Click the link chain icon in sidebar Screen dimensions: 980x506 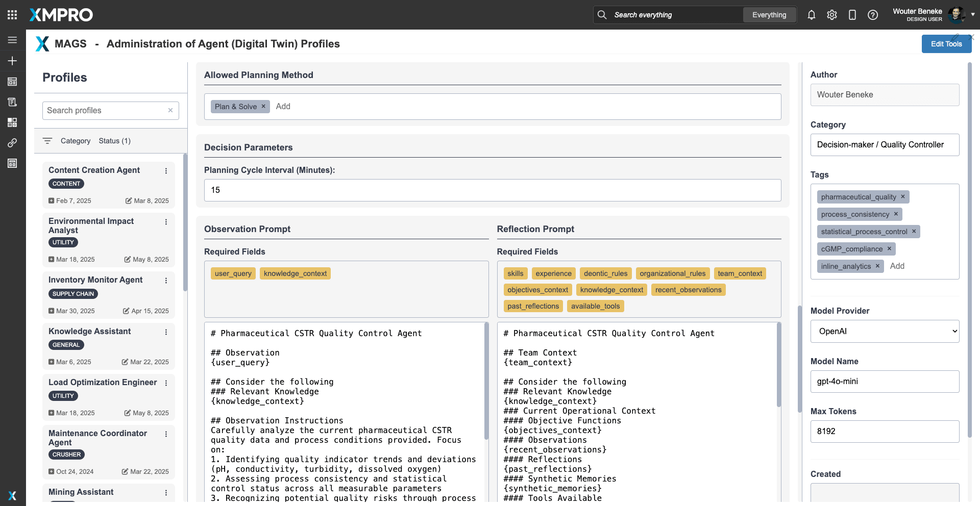12,143
